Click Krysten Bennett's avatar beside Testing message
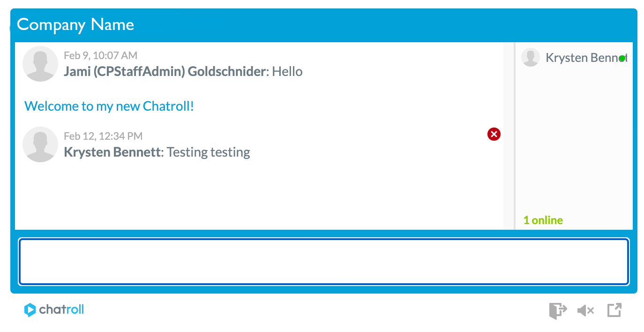This screenshot has width=644, height=332. (40, 144)
